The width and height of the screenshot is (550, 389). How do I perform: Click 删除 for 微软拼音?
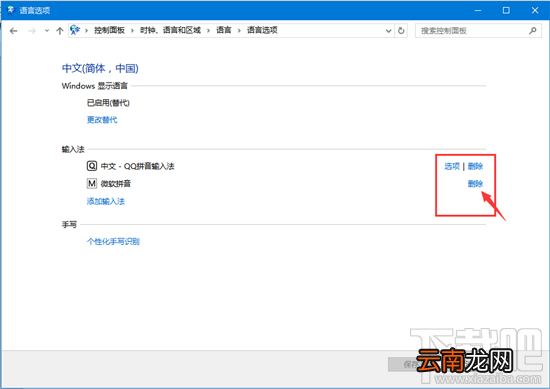pyautogui.click(x=476, y=183)
